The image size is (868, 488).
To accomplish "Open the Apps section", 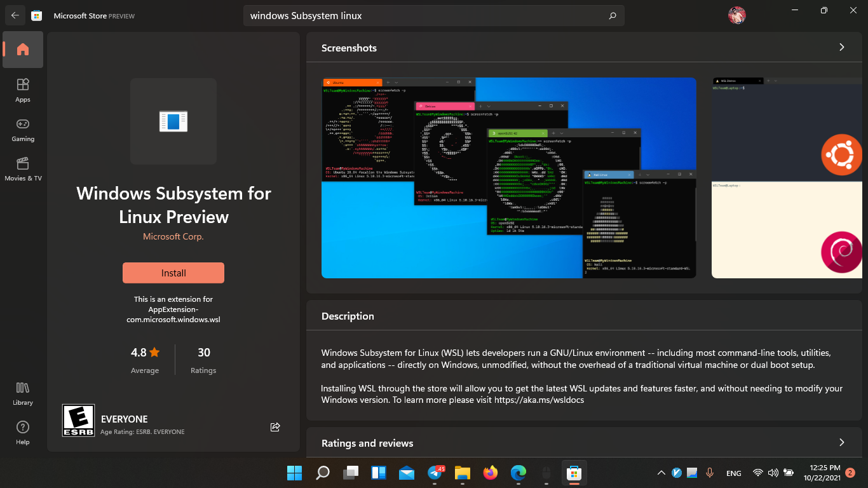I will pyautogui.click(x=23, y=90).
